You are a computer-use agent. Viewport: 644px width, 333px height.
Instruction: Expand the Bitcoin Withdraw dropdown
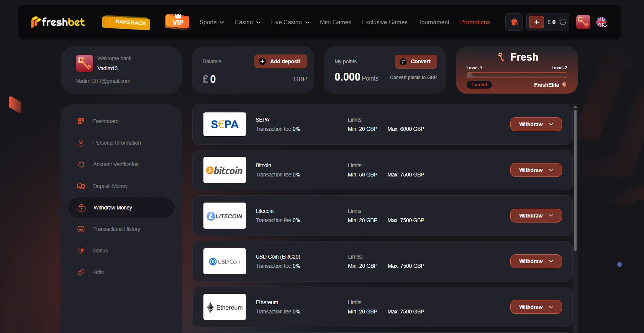click(536, 170)
